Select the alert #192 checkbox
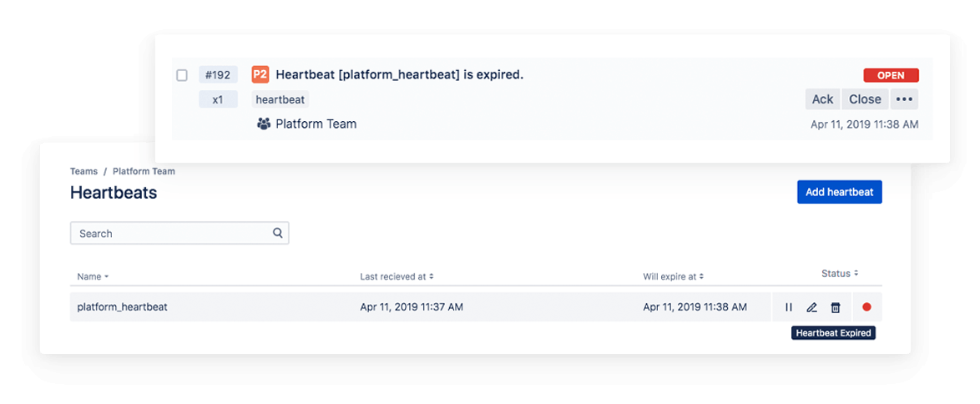This screenshot has height=404, width=980. (182, 75)
